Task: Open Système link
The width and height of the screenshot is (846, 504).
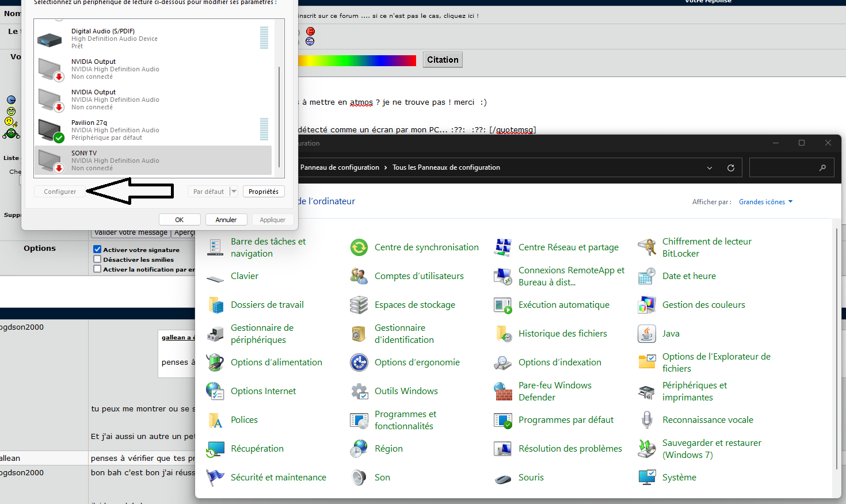Action: click(679, 478)
